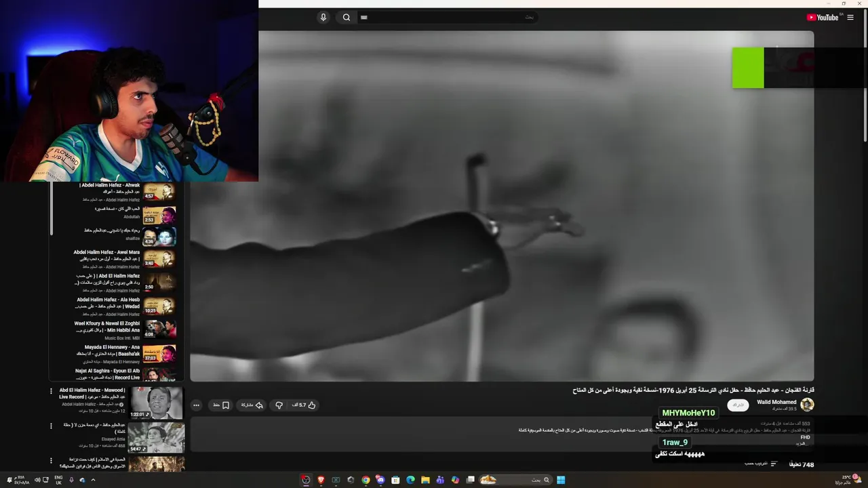The width and height of the screenshot is (868, 488).
Task: Open Microsoft Edge from taskbar
Action: (410, 480)
